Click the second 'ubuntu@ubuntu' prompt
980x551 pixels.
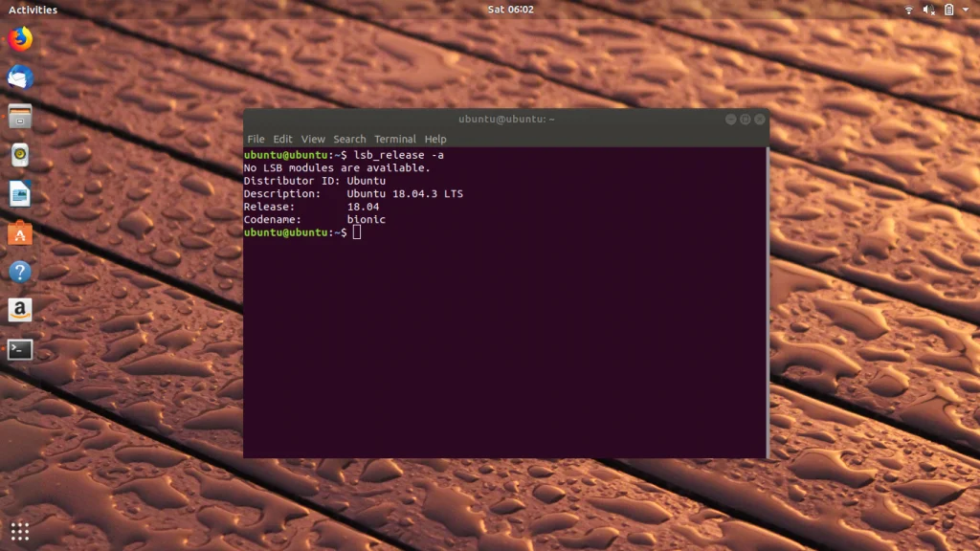click(285, 232)
